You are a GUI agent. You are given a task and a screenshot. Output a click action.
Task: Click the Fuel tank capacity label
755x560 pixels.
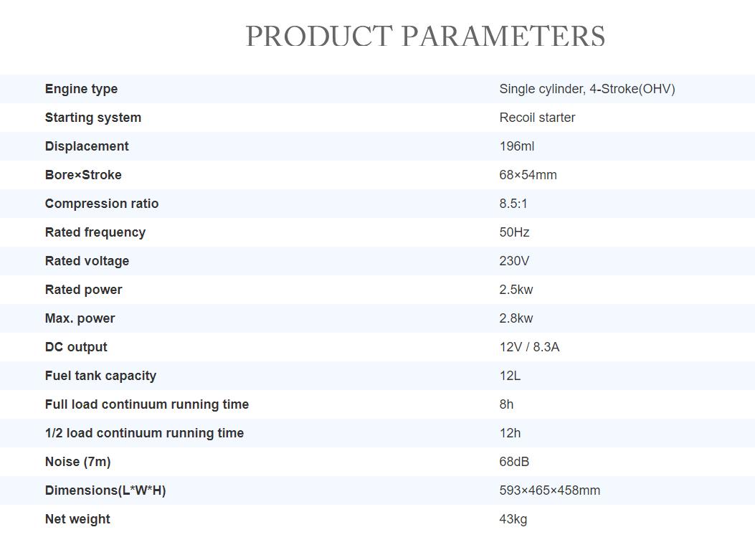[x=100, y=376]
